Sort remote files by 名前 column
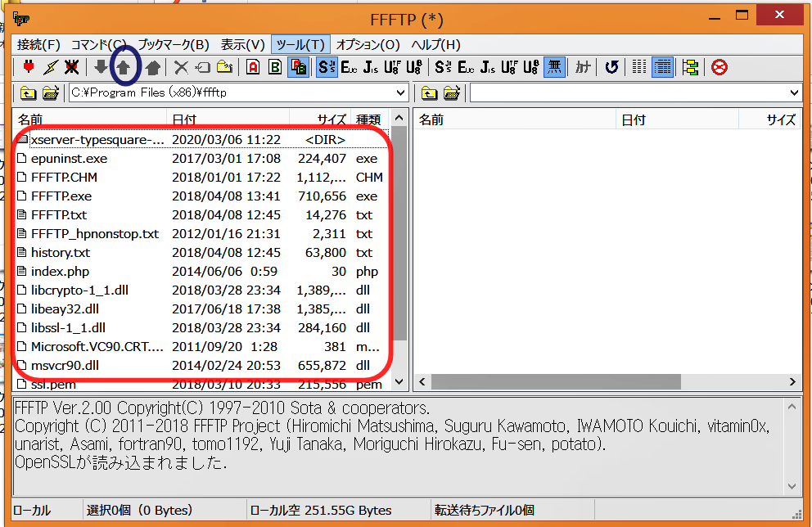Viewport: 812px width, 527px height. 515,119
